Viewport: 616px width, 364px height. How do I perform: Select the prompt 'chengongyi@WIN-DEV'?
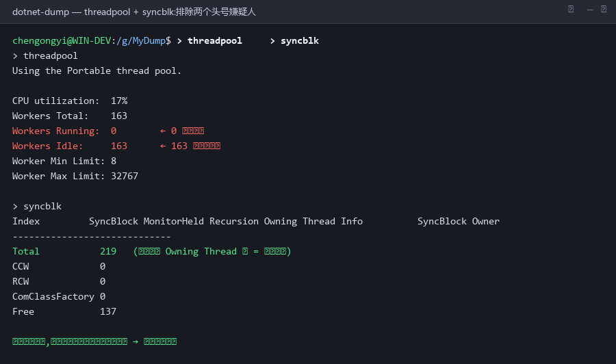(x=62, y=41)
